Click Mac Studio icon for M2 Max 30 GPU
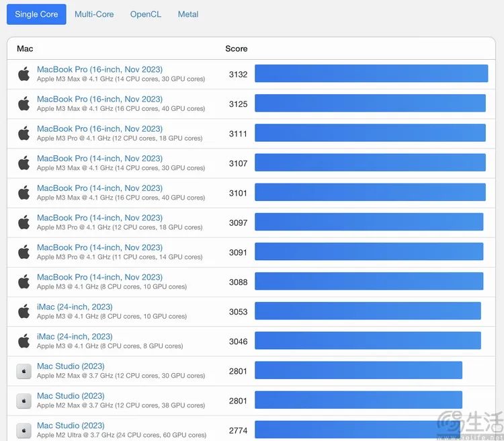 [24, 371]
